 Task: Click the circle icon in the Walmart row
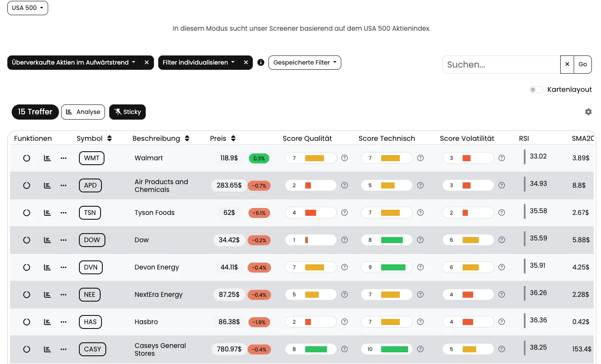26,158
